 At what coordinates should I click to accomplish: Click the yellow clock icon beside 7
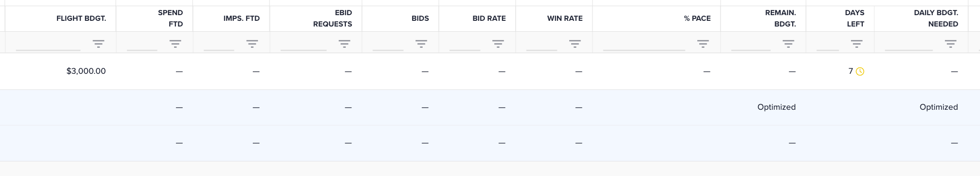tap(860, 71)
